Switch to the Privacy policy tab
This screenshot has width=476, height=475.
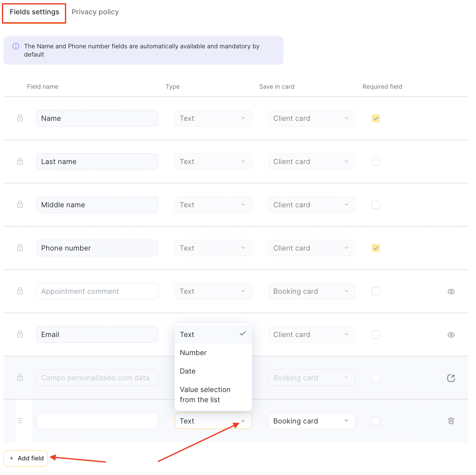(x=95, y=12)
